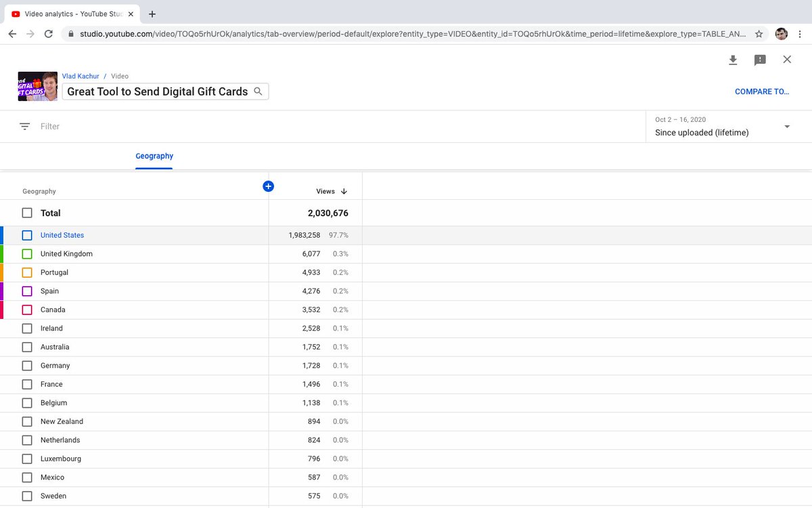Select the Ireland checkbox

pos(27,329)
